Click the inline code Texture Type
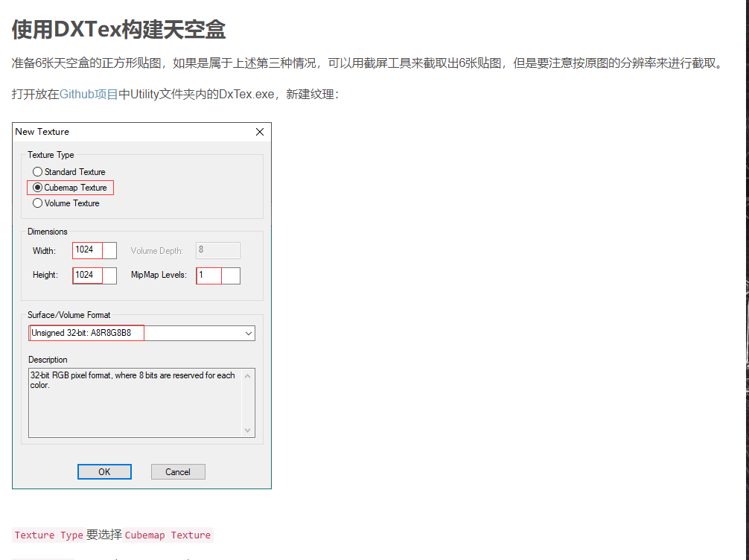Viewport: 749px width, 560px height. coord(48,535)
